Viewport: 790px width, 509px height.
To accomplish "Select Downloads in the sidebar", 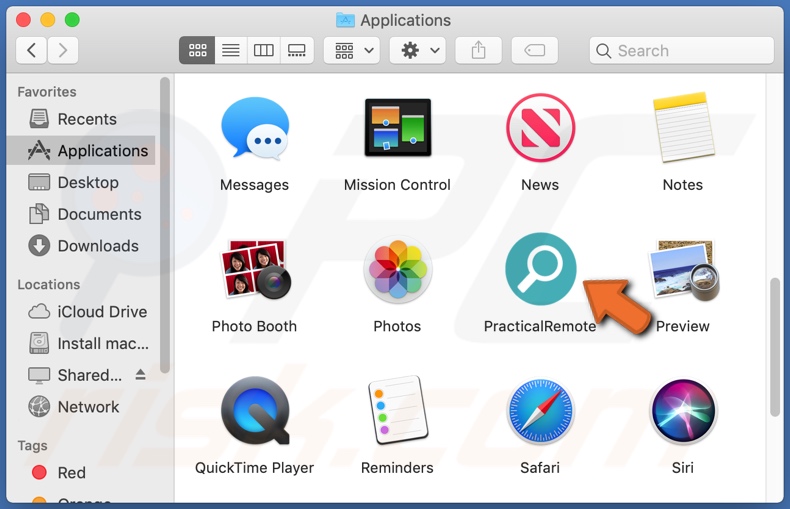I will point(97,246).
